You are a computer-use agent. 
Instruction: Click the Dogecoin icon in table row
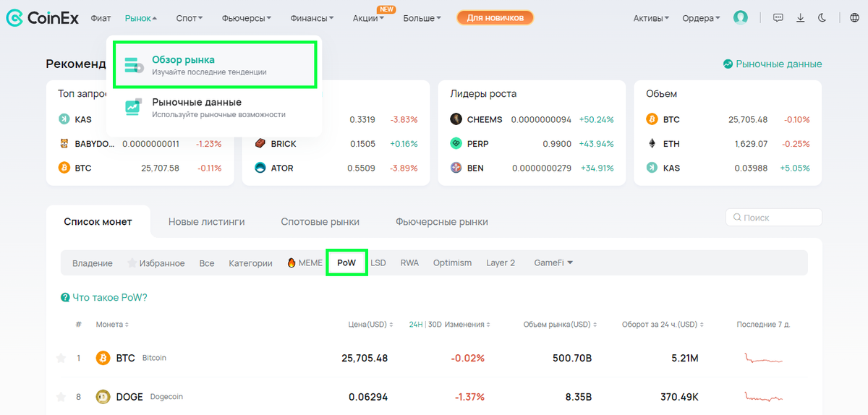(x=103, y=397)
